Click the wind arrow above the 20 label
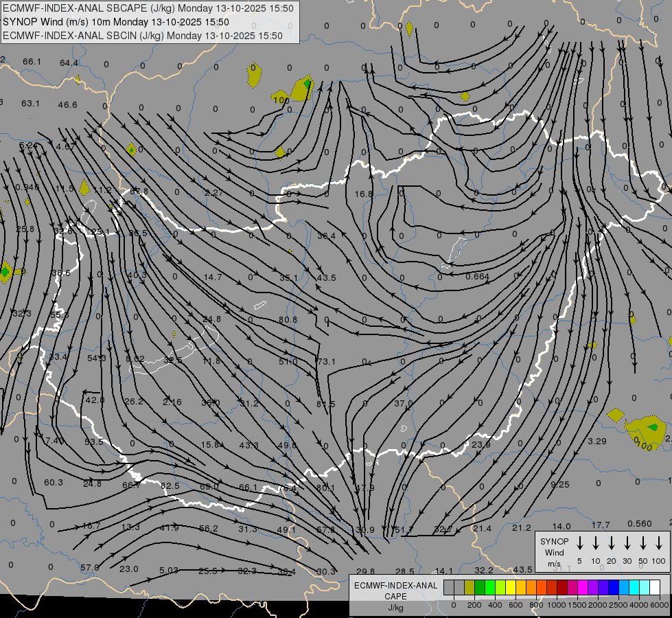Screen dimensions: 672x618 tap(611, 543)
